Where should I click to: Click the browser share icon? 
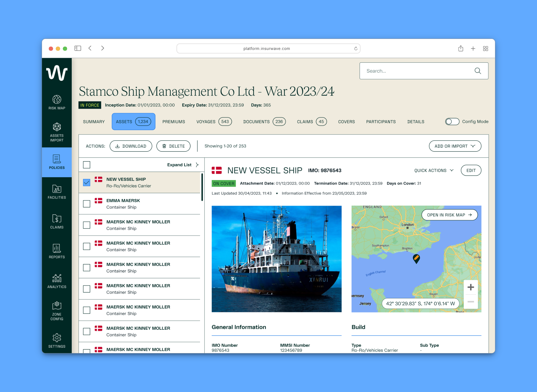coord(461,48)
